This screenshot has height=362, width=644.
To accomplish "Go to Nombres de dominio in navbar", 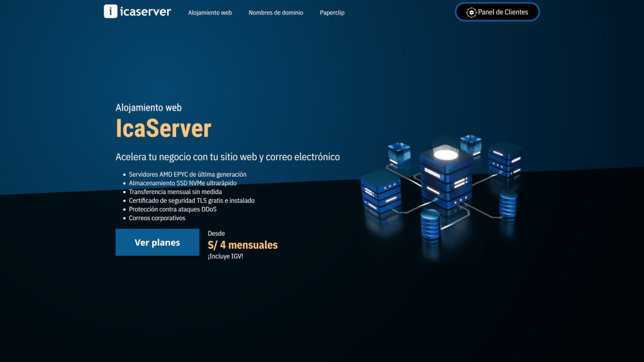I will click(275, 13).
